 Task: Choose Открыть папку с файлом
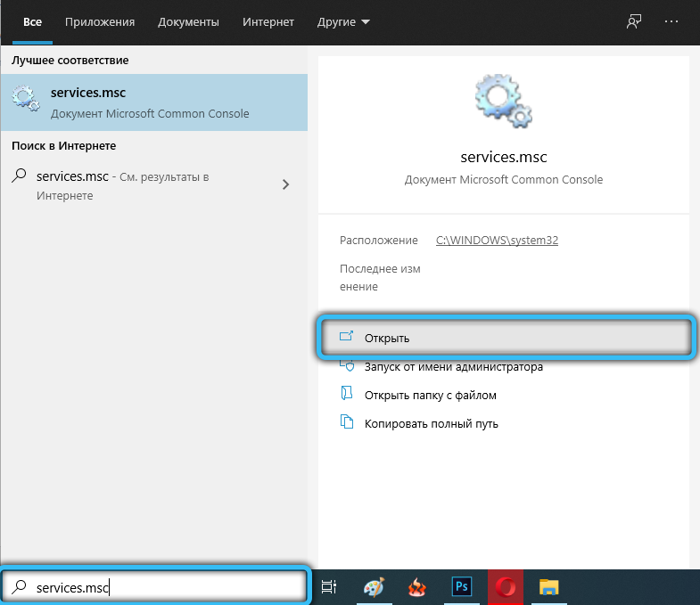(431, 396)
